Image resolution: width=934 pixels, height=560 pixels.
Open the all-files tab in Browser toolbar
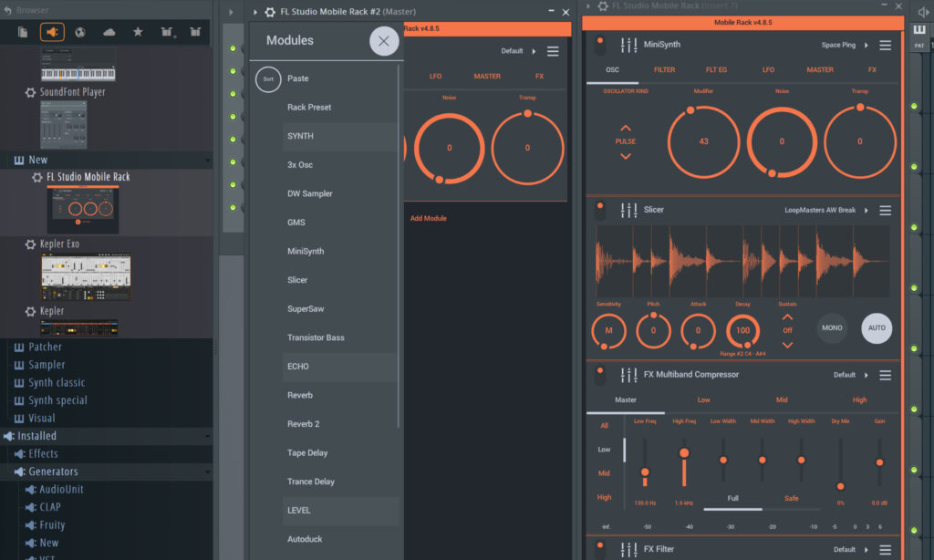click(x=23, y=32)
